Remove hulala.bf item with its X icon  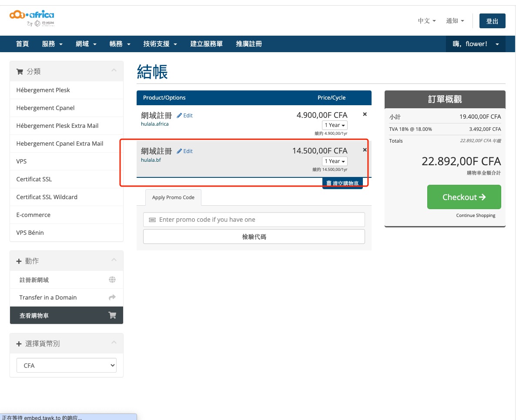click(x=365, y=150)
